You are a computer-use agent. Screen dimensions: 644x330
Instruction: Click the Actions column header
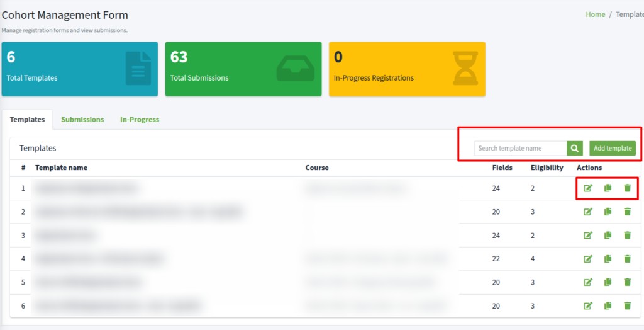[589, 168]
